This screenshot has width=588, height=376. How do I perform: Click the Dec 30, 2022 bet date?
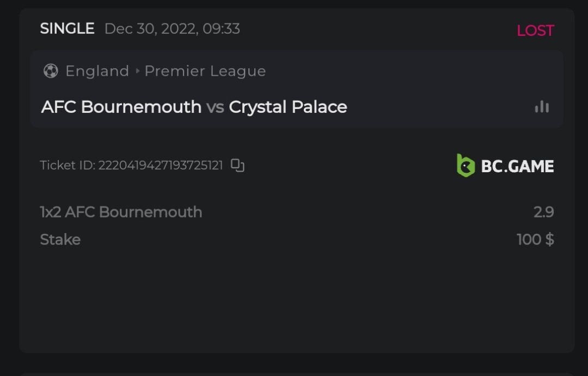click(x=150, y=28)
